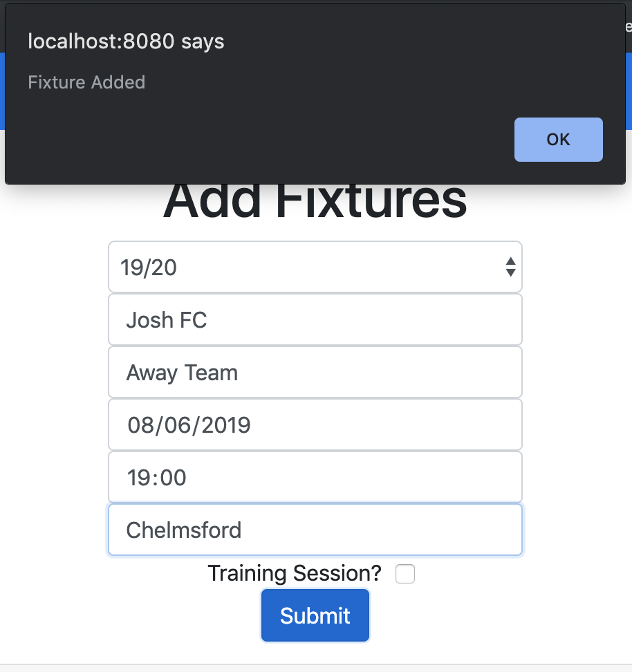Screen dimensions: 632x672
Task: Click the blue navigation bar behind the alert
Action: [x=628, y=90]
